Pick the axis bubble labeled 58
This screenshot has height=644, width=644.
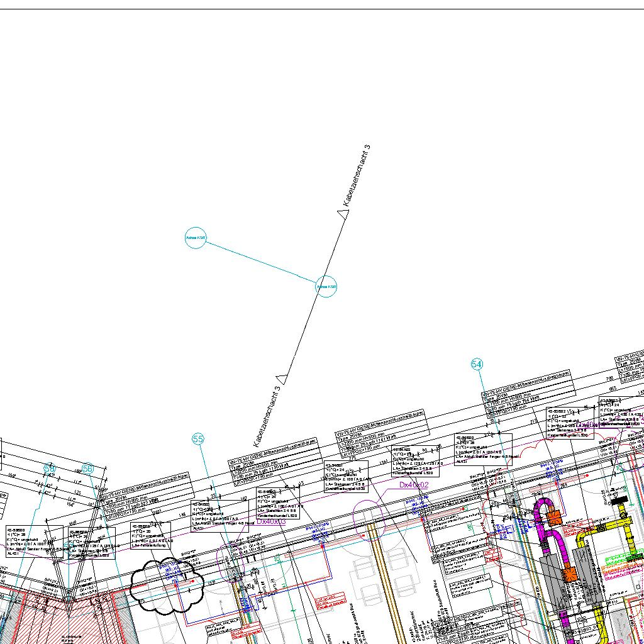pos(50,468)
